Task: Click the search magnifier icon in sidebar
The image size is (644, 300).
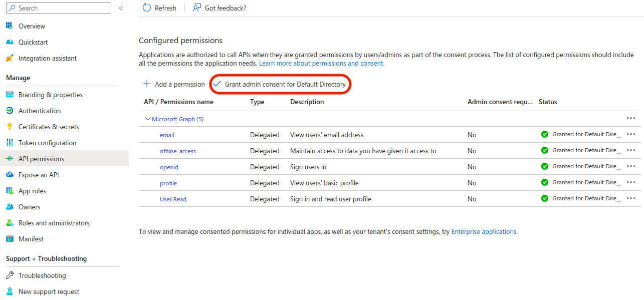Action: click(12, 8)
